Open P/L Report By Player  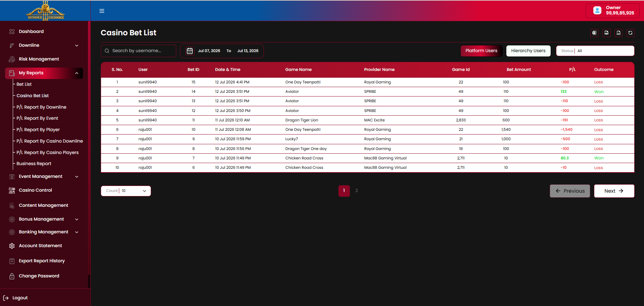coord(38,130)
